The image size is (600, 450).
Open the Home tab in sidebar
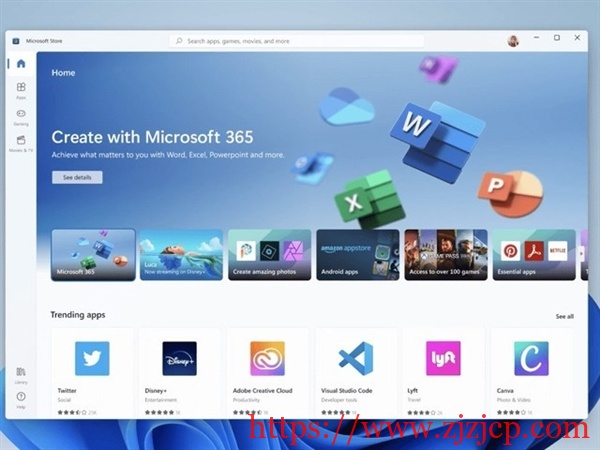coord(21,63)
